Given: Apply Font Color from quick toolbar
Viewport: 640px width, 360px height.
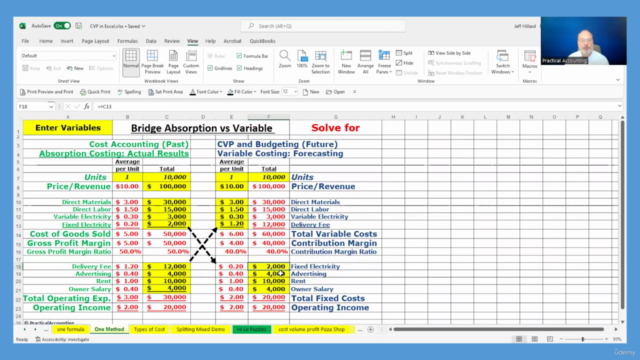Looking at the screenshot, I should tap(204, 92).
